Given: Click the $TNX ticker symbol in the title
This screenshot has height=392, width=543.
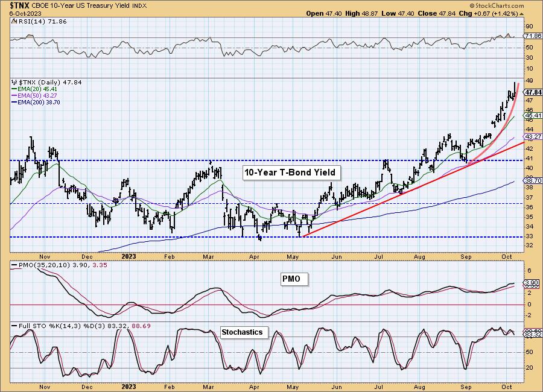Looking at the screenshot, I should (20, 5).
